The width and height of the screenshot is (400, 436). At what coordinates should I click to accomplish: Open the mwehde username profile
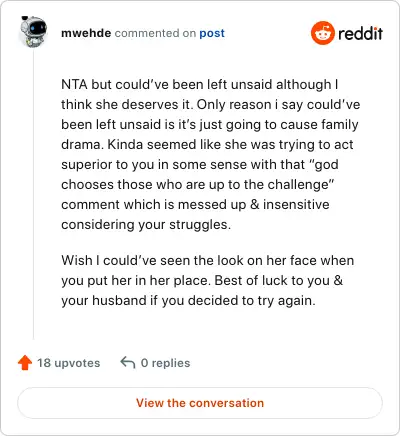coord(86,33)
